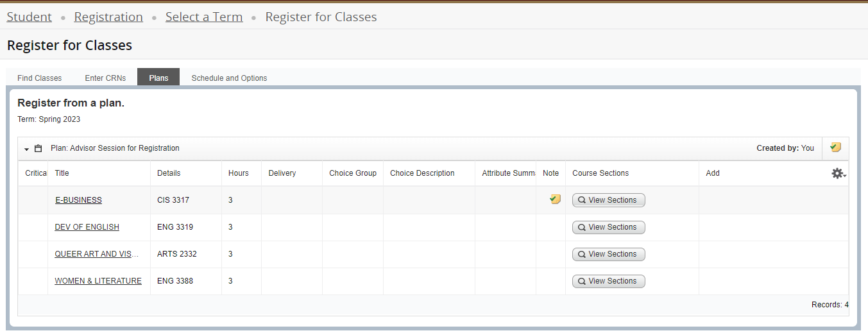Select the Schedule and Options tab
The image size is (868, 333).
(x=229, y=78)
